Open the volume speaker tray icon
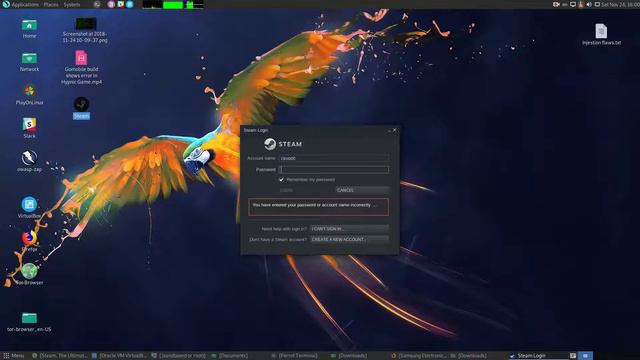 (589, 4)
